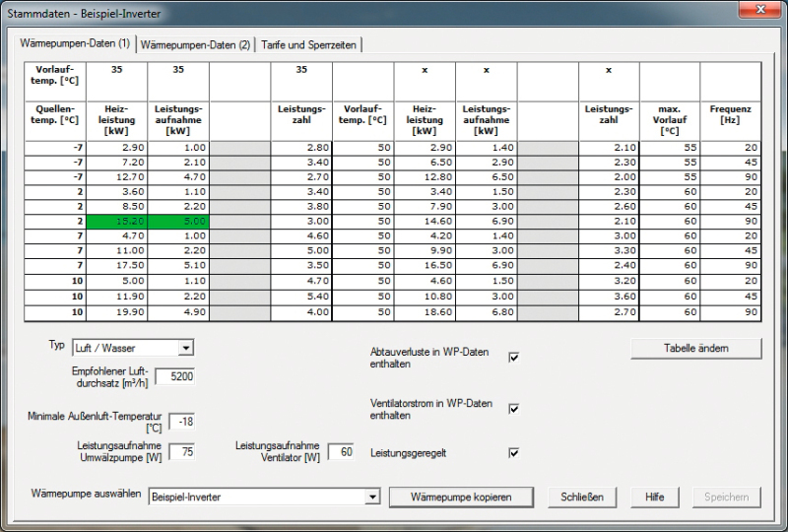Click the cell showing 18.60
Image resolution: width=788 pixels, height=532 pixels.
[x=425, y=312]
